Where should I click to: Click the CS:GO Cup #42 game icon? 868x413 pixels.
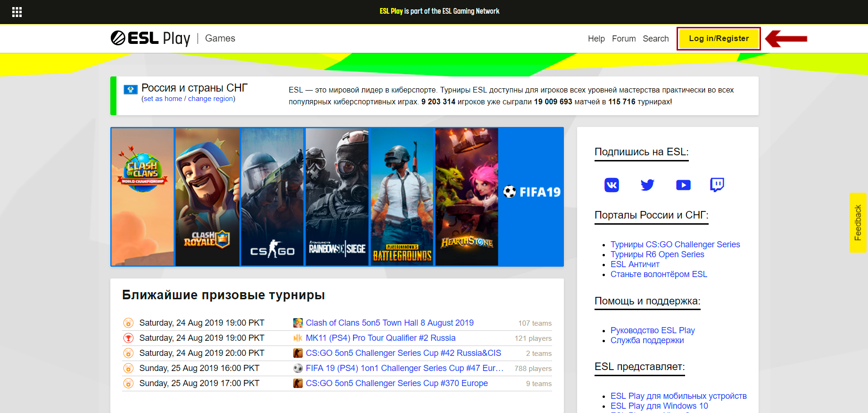click(x=298, y=353)
